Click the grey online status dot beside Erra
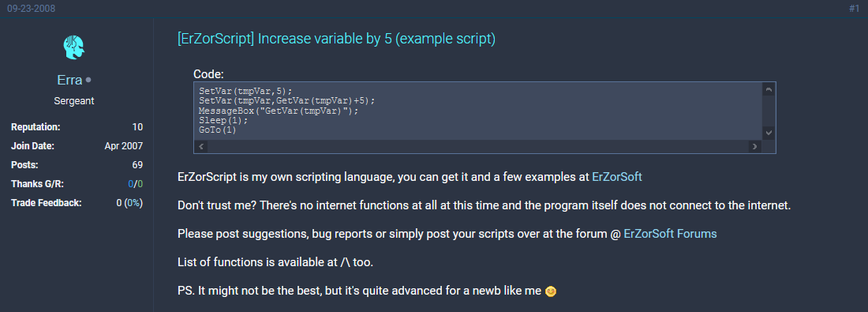 point(88,81)
